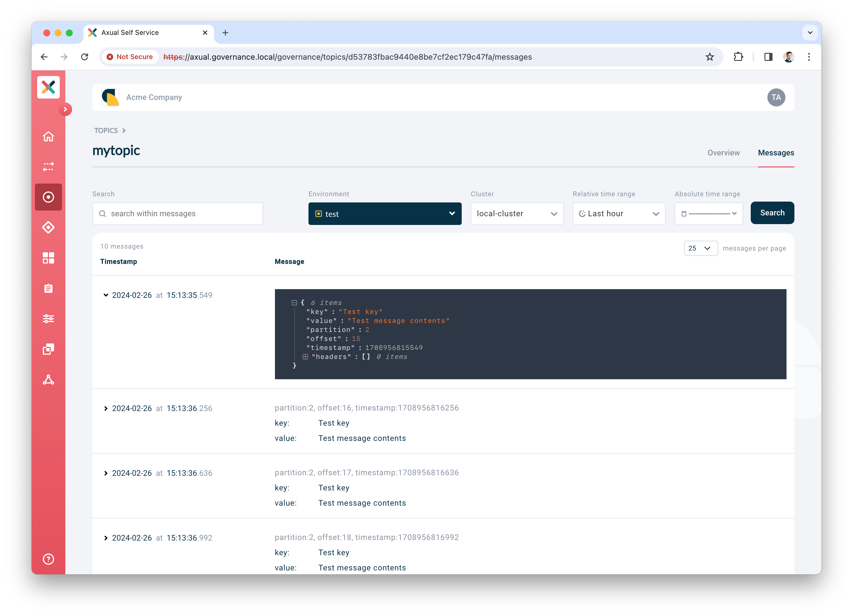Switch to the Overview tab

click(723, 153)
